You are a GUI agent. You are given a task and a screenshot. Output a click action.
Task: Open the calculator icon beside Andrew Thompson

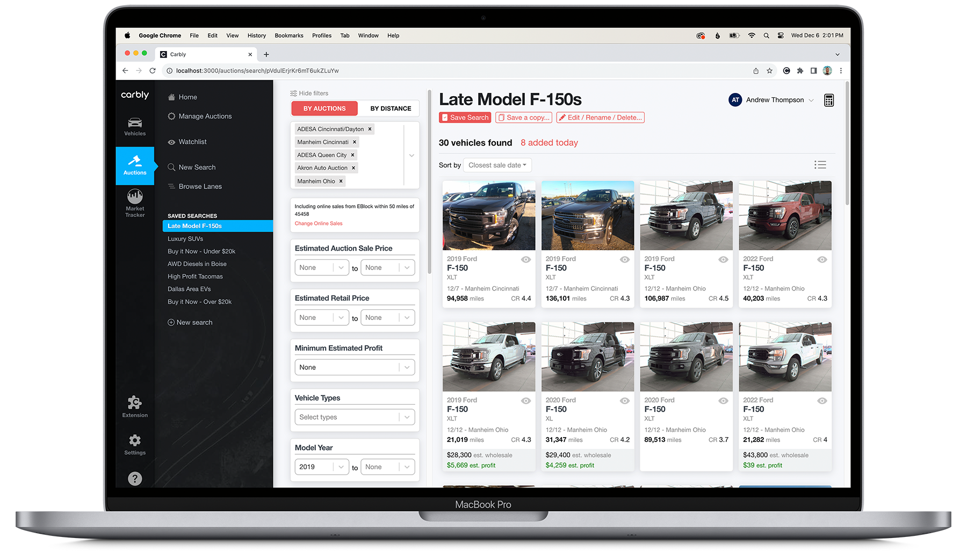[x=829, y=100]
